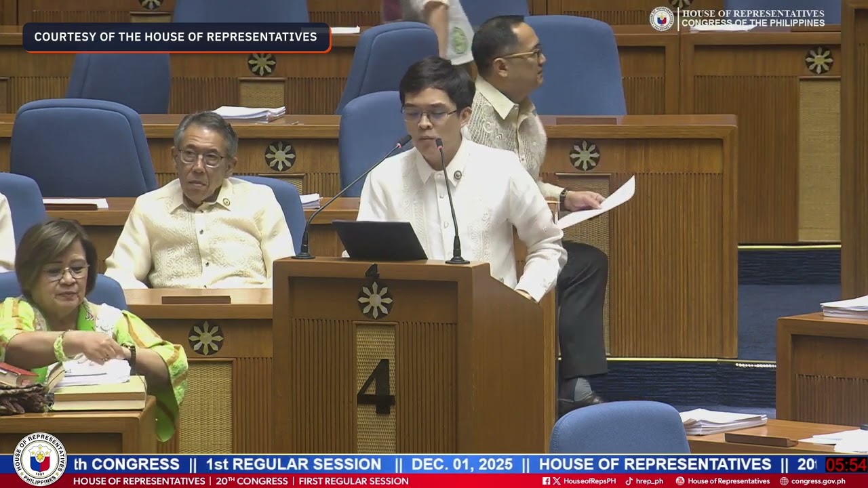Click the HouseofRepsPH handle text

(x=589, y=481)
